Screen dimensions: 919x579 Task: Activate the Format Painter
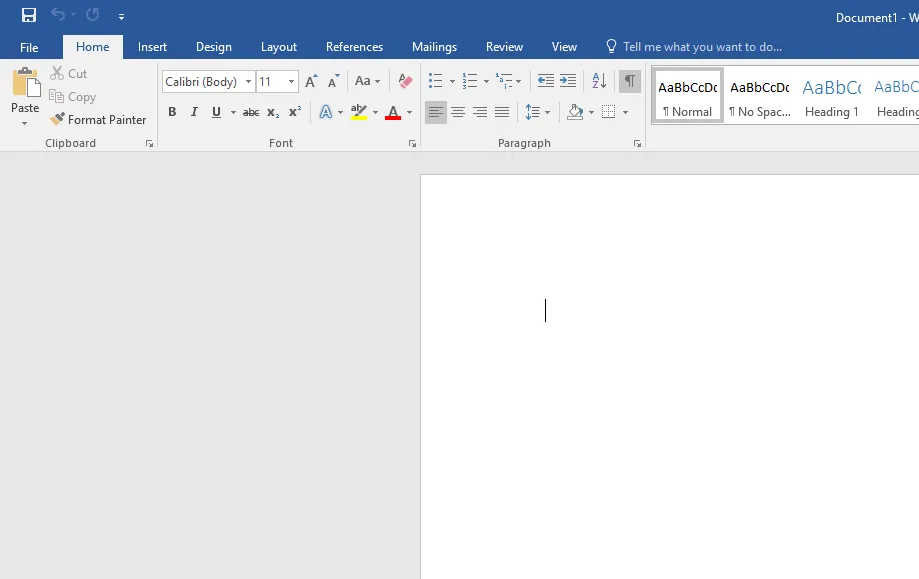[98, 120]
